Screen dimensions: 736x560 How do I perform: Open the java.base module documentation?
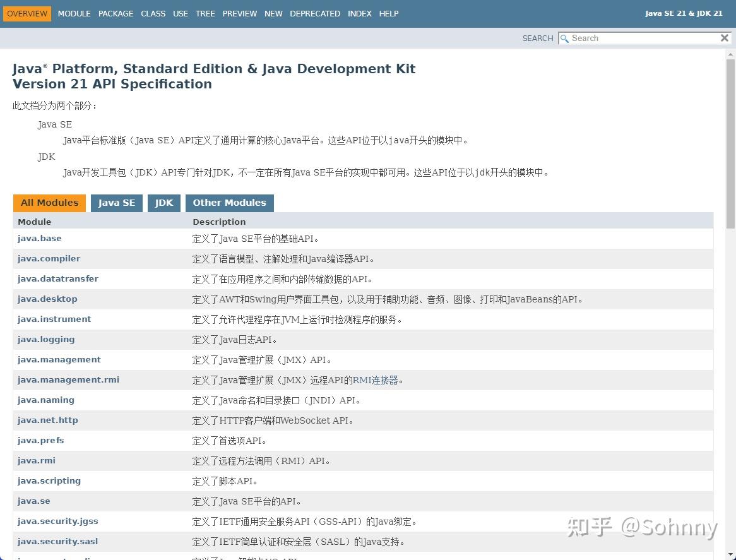click(39, 238)
